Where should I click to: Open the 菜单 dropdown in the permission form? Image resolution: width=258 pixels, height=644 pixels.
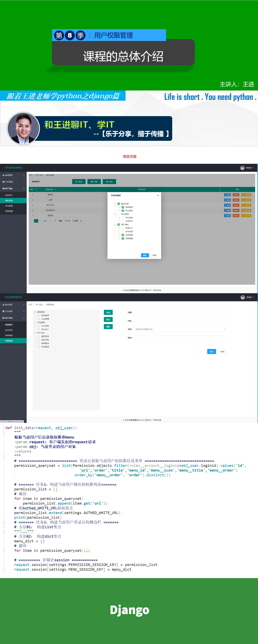point(180,329)
